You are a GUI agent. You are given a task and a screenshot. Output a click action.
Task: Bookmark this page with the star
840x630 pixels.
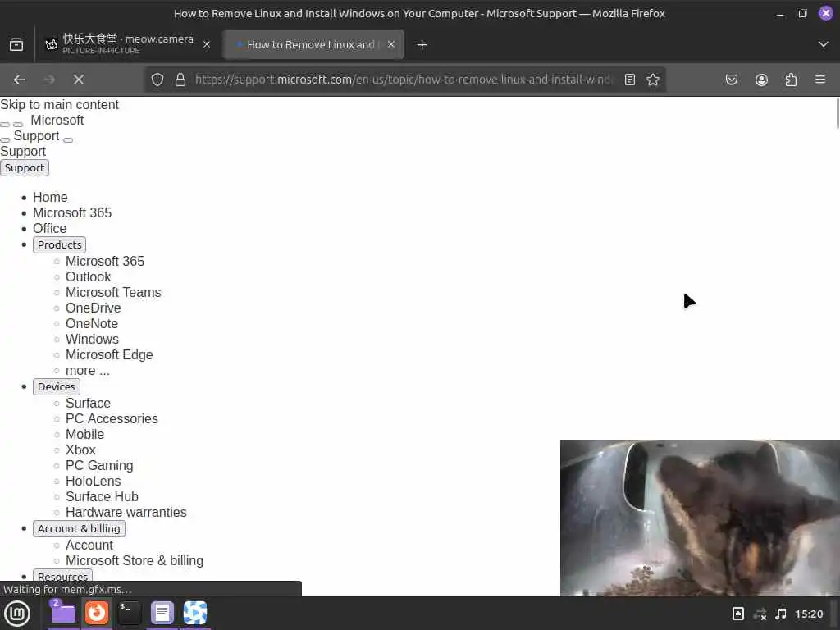[x=652, y=80]
